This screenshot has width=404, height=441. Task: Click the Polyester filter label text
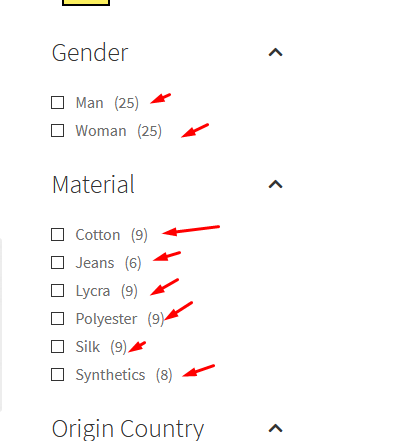point(106,319)
